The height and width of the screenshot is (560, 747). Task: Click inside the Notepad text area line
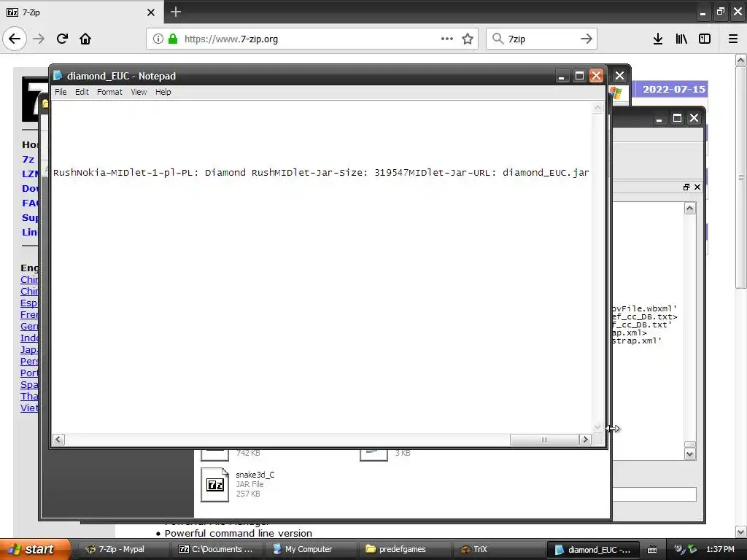tap(321, 172)
